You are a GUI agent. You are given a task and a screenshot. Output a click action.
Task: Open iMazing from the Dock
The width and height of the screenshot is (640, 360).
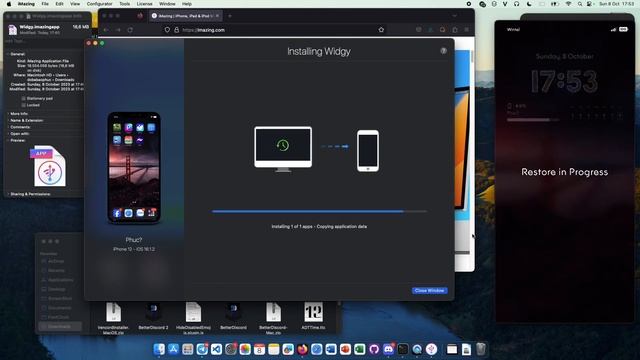click(431, 349)
